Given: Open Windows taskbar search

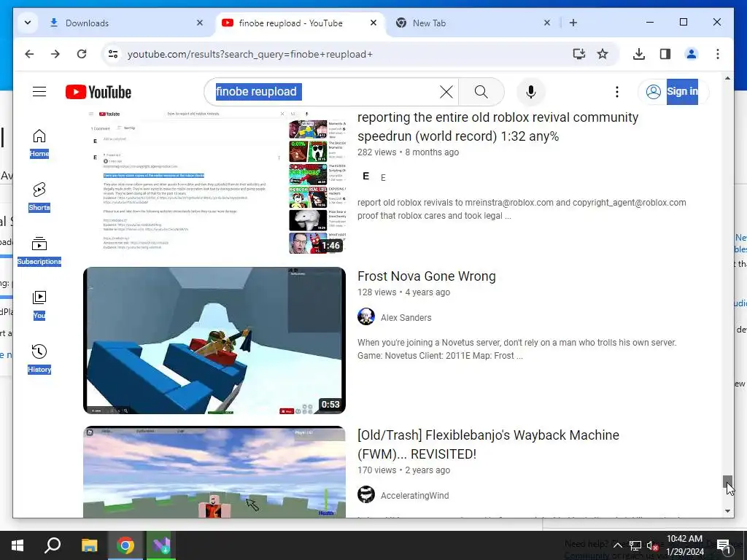Looking at the screenshot, I should (53, 545).
